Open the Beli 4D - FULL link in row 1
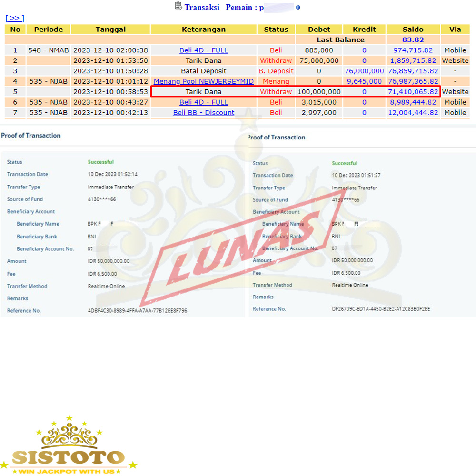Viewport: 476px width, 476px height. (x=203, y=50)
